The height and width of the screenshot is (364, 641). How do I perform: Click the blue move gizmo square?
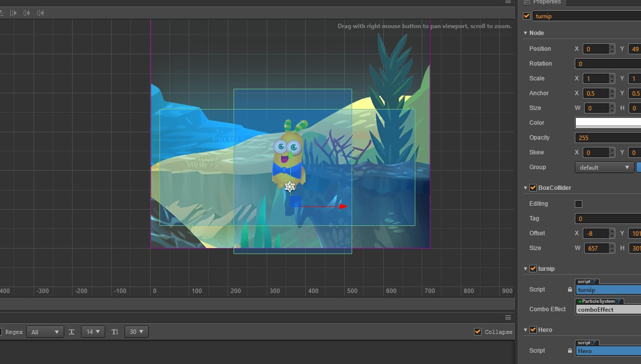(x=295, y=201)
